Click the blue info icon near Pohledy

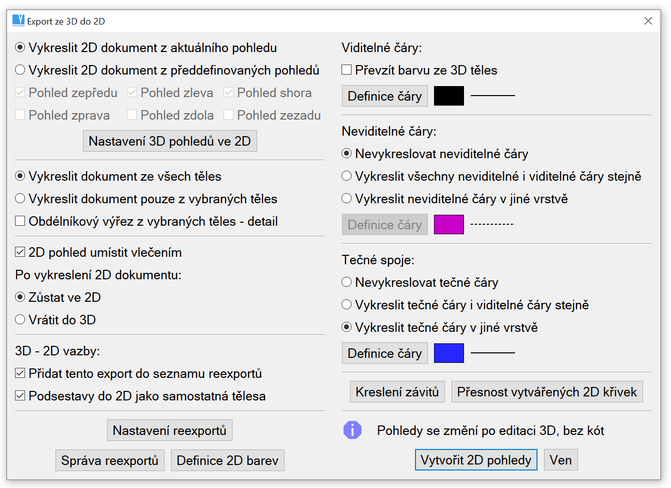pyautogui.click(x=352, y=430)
